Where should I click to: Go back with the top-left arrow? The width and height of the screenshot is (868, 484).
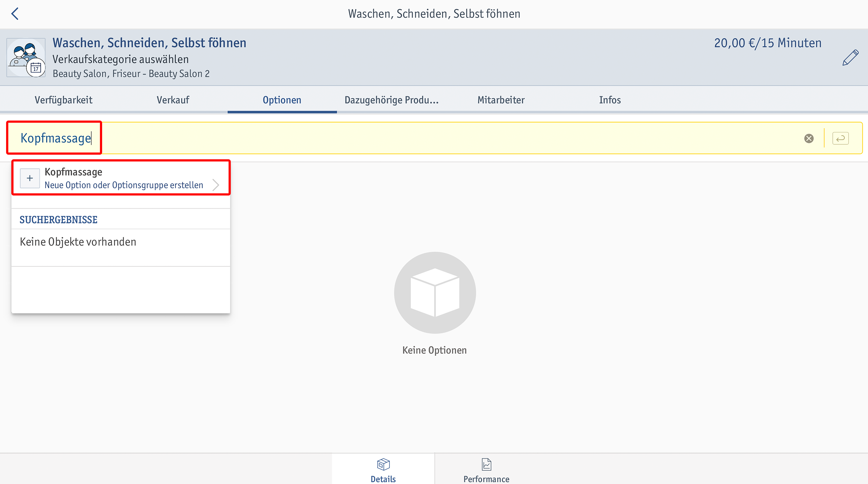point(15,14)
